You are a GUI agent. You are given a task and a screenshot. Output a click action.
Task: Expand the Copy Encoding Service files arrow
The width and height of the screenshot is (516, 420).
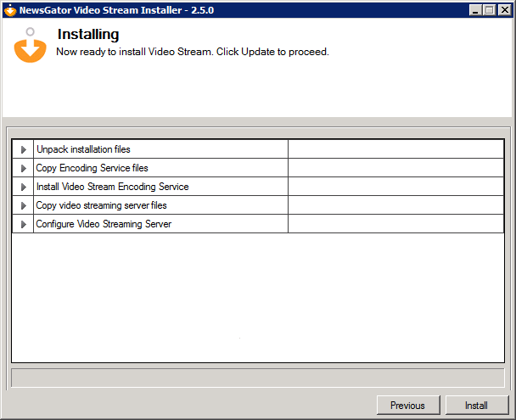24,168
